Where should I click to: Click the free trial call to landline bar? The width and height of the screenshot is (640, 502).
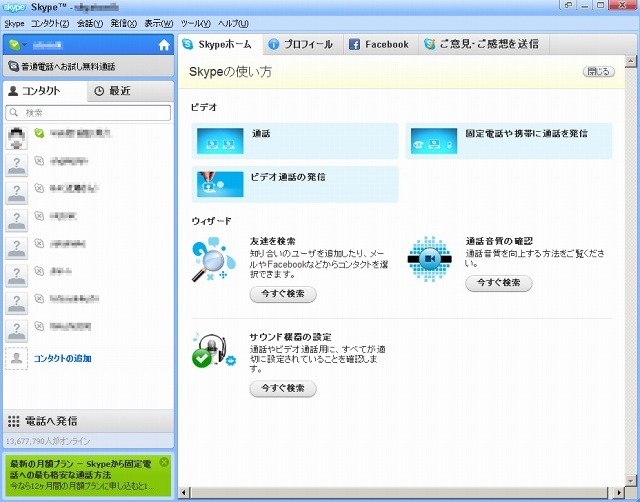tap(88, 66)
